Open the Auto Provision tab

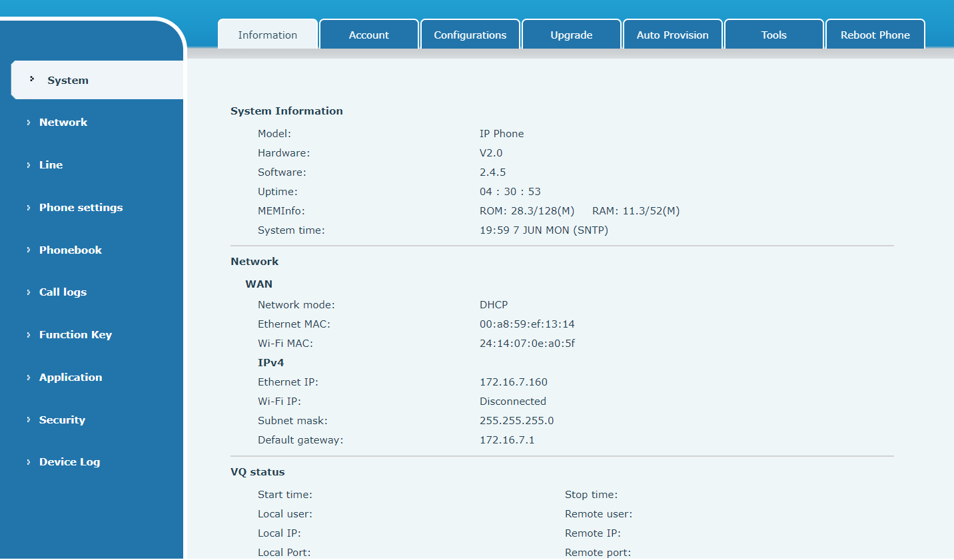click(x=672, y=34)
